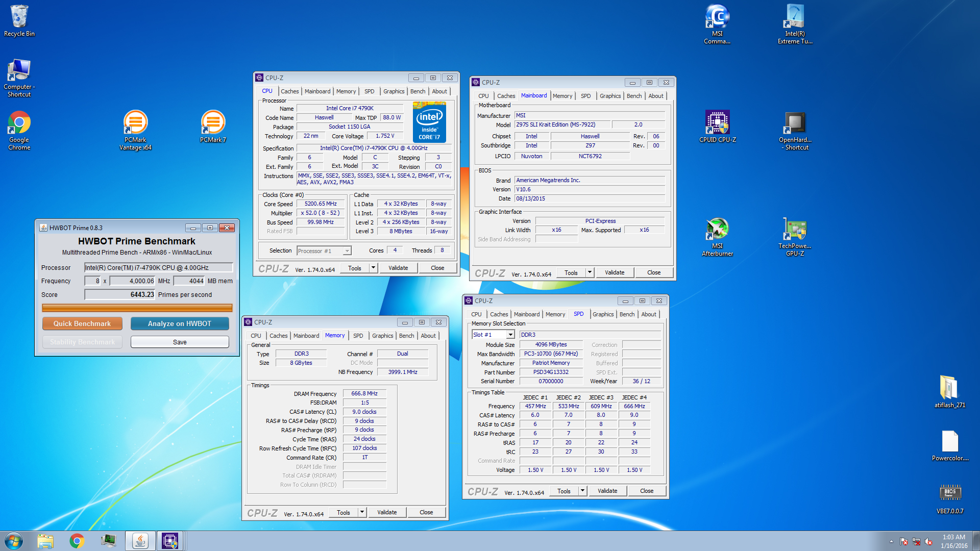Click the Z97S SLI Krait Edition model text

point(562,124)
